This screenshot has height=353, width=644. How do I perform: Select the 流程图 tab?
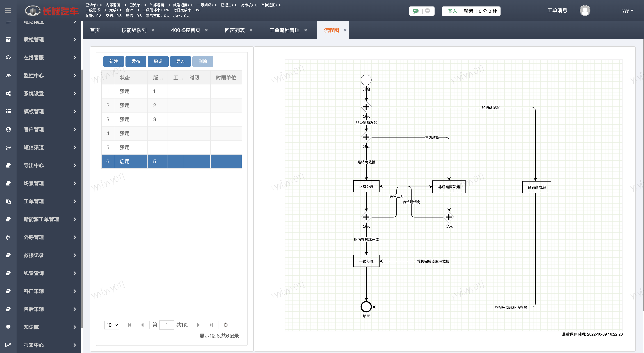[x=332, y=30]
